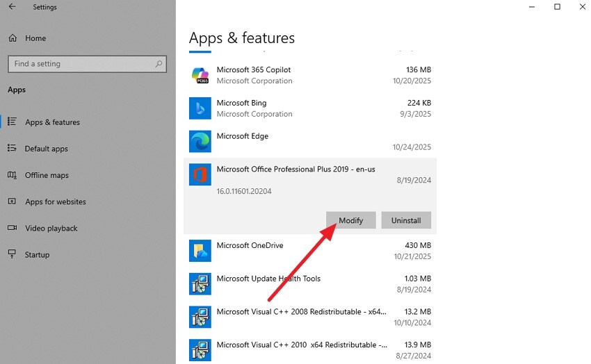Select Microsoft Update Health Tools name
The height and width of the screenshot is (364, 591).
point(268,279)
